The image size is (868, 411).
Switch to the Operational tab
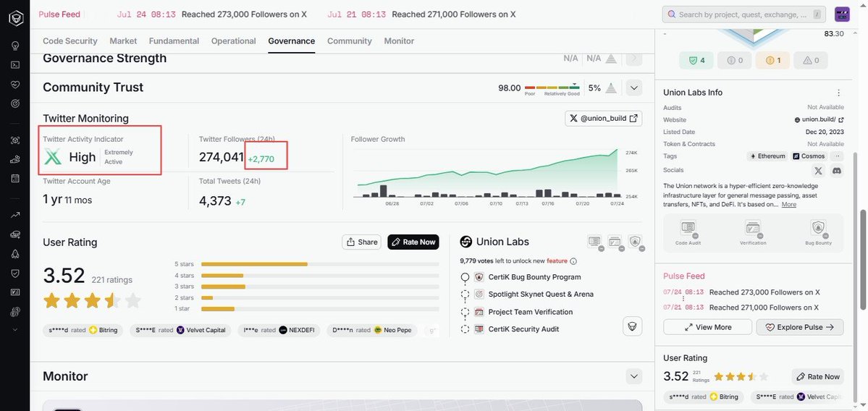click(x=234, y=41)
